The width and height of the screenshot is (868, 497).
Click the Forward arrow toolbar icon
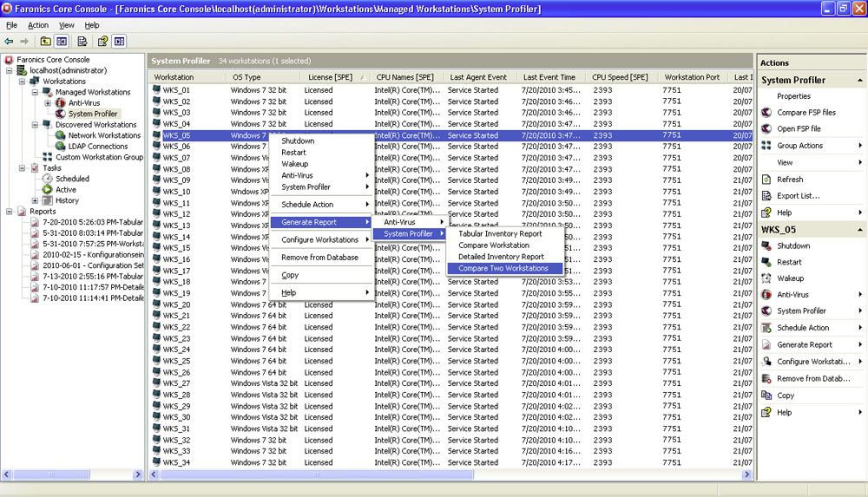24,42
